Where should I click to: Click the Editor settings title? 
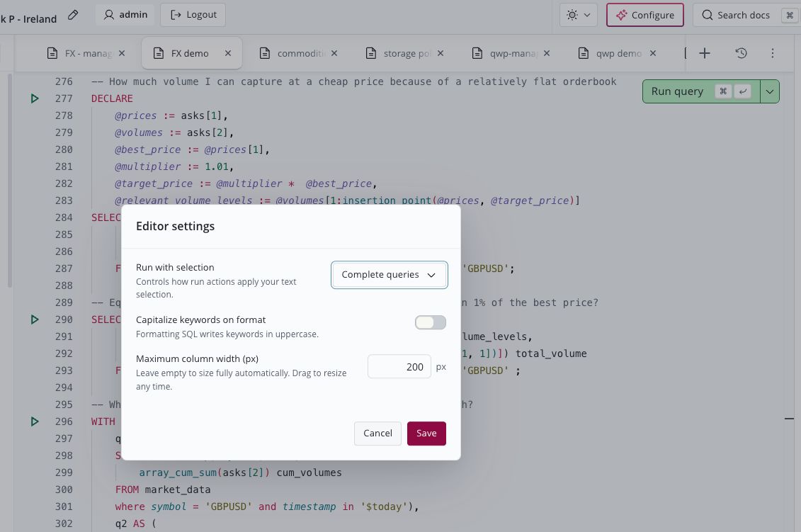[x=175, y=227]
